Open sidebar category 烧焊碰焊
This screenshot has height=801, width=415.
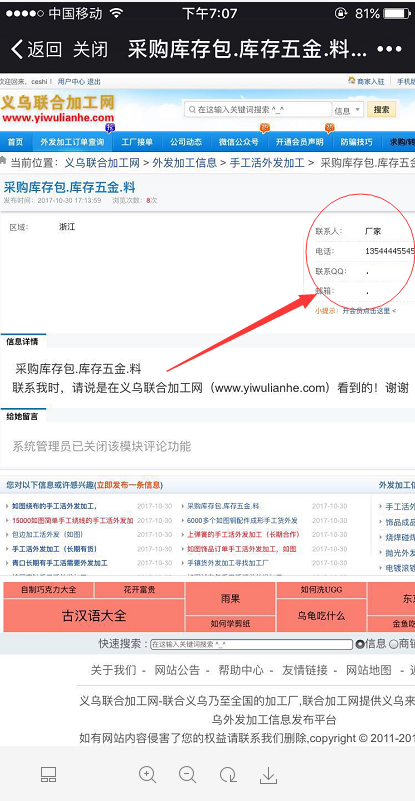coord(400,537)
